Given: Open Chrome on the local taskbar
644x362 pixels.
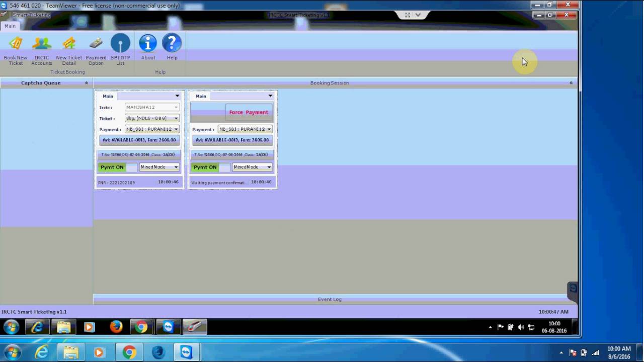Looking at the screenshot, I should (129, 352).
